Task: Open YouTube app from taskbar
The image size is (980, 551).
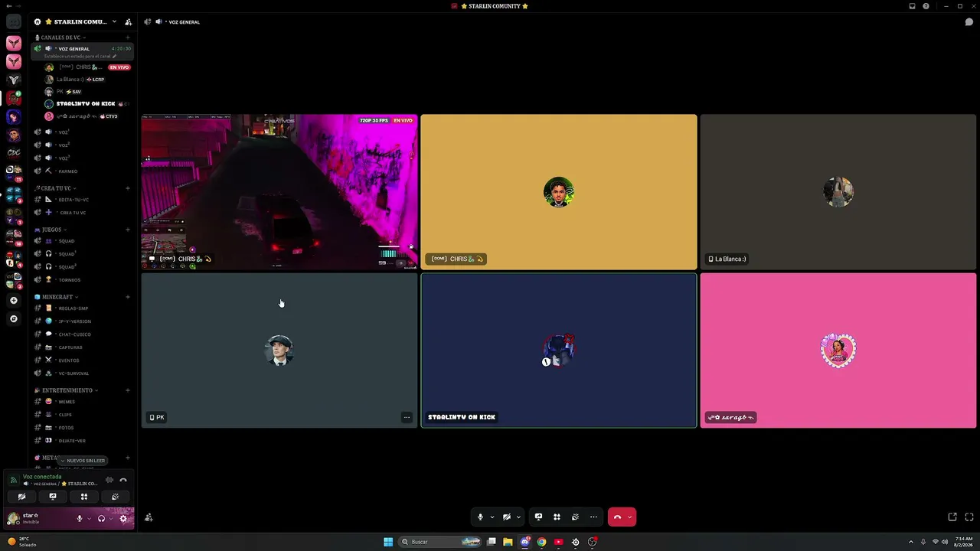Action: click(x=558, y=542)
